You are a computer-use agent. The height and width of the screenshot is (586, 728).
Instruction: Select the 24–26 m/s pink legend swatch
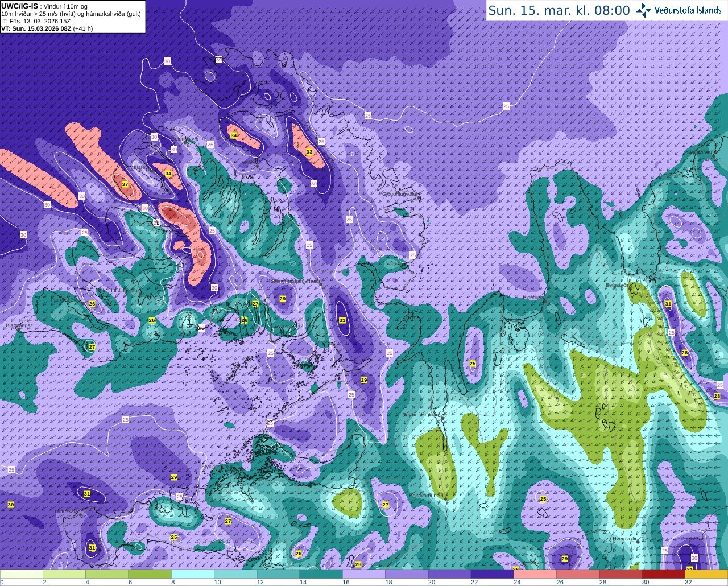535,574
